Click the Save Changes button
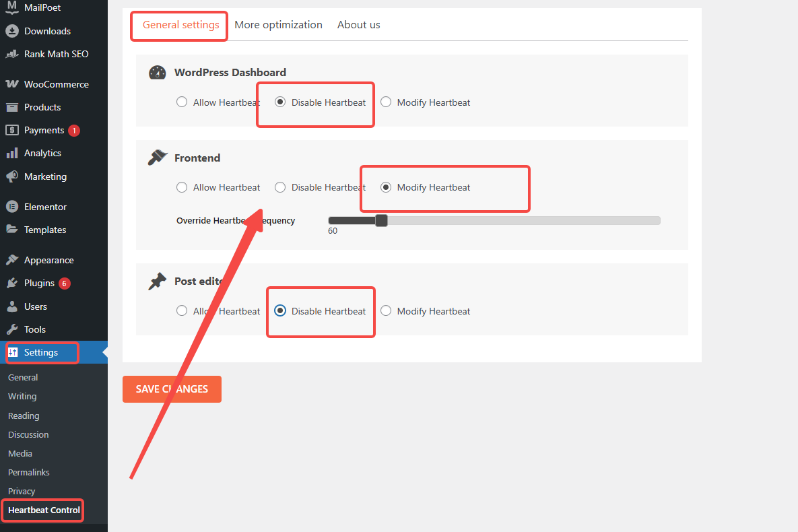Screen dimensions: 798x532 pos(172,389)
